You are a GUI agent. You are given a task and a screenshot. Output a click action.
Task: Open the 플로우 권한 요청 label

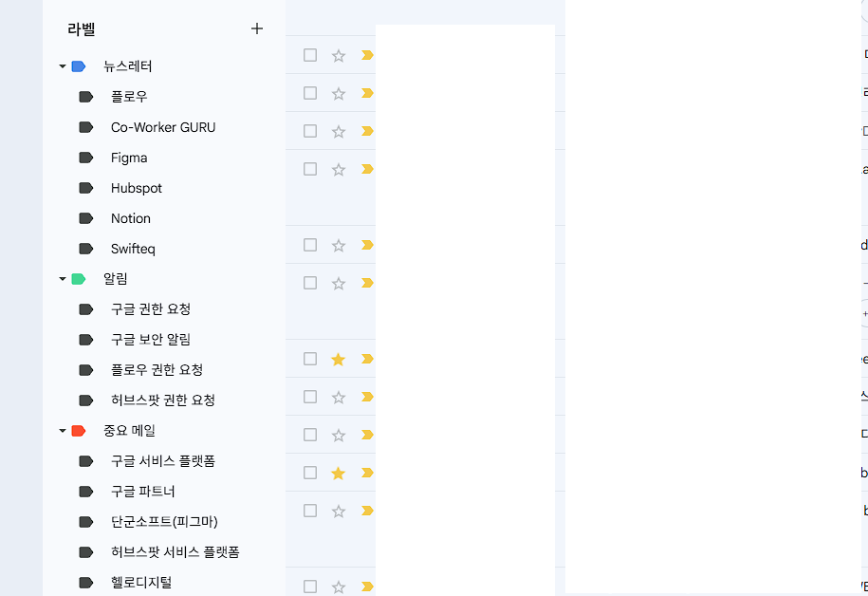pyautogui.click(x=157, y=370)
